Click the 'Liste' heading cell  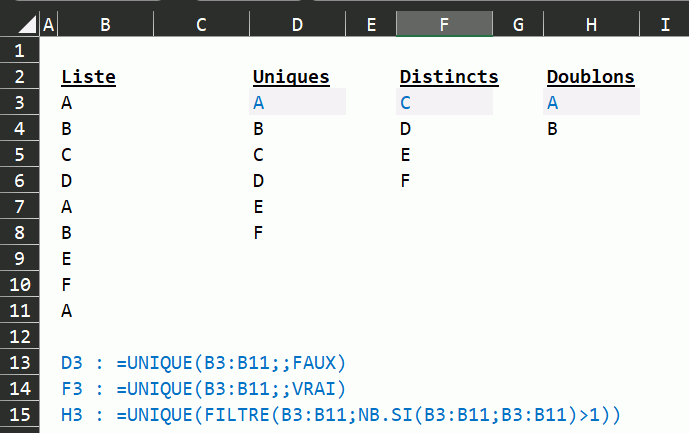click(x=88, y=76)
